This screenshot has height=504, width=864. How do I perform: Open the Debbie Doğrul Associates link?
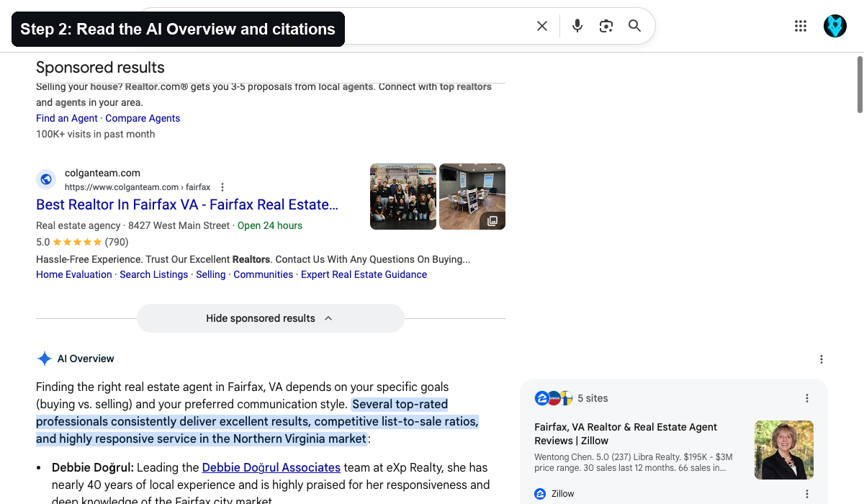click(271, 467)
